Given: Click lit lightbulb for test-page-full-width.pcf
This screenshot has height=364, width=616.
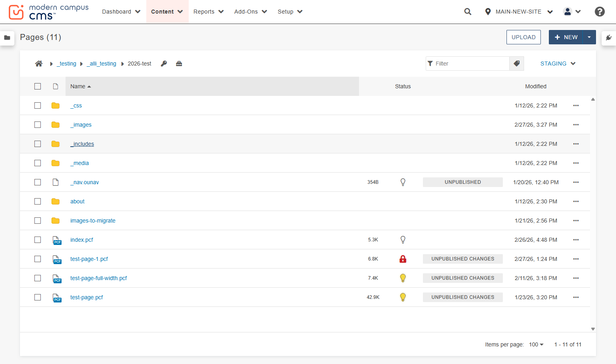Looking at the screenshot, I should click(x=403, y=278).
